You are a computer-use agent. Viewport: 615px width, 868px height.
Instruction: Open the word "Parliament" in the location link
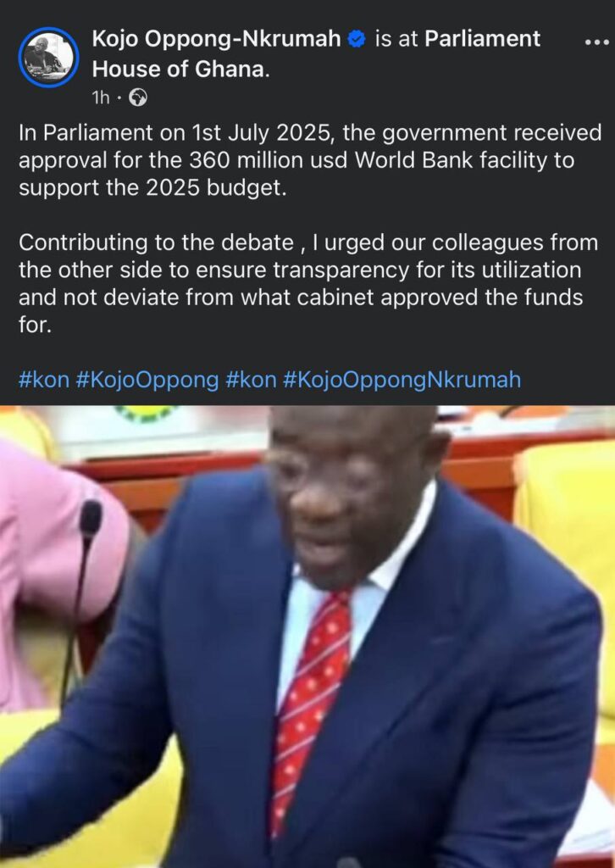coord(482,39)
